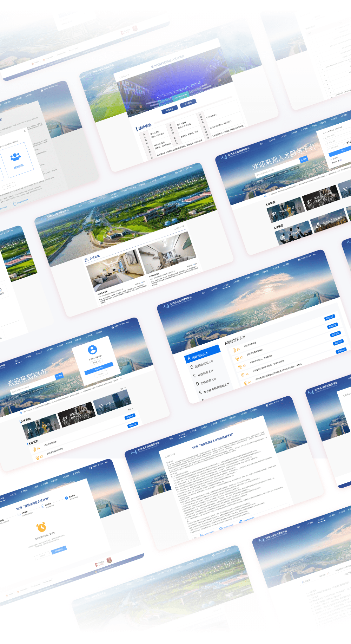Click the close X on 双创团队 dialog

click(25, 131)
